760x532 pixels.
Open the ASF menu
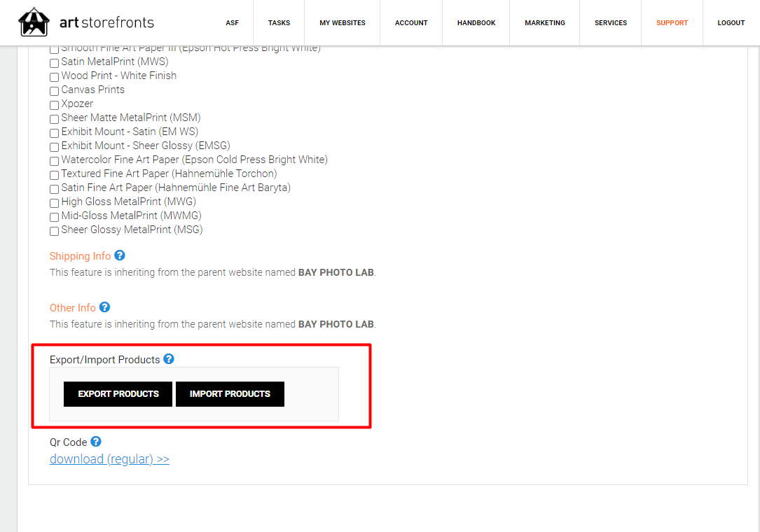[232, 23]
